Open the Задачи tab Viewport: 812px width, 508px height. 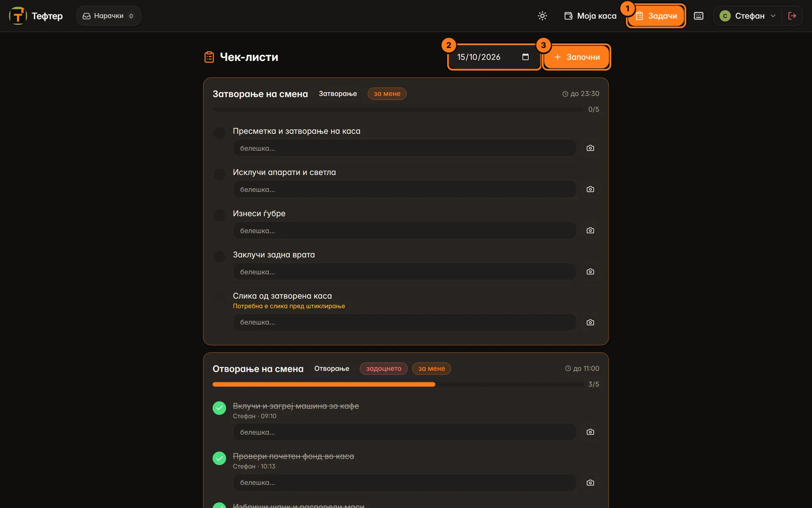(x=656, y=16)
